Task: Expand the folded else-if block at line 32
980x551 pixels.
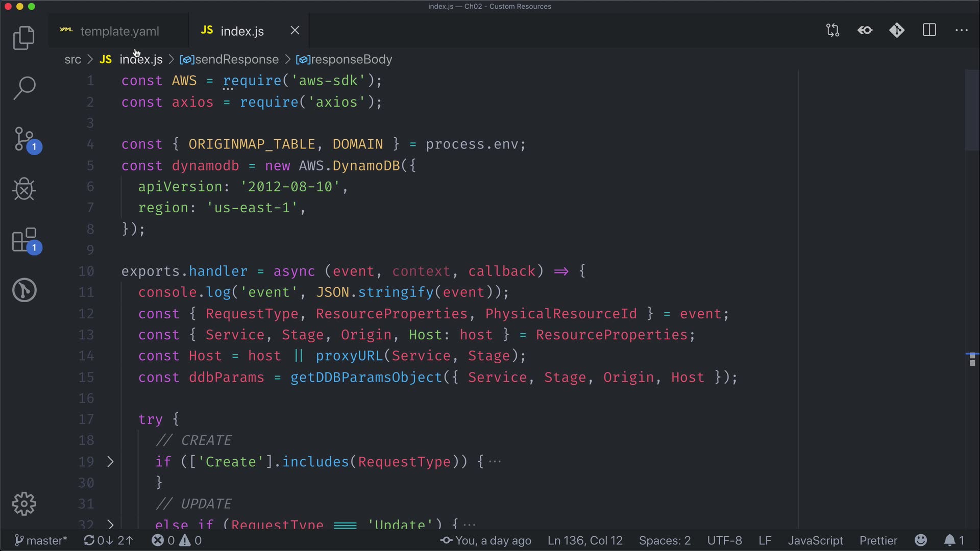Action: coord(110,524)
